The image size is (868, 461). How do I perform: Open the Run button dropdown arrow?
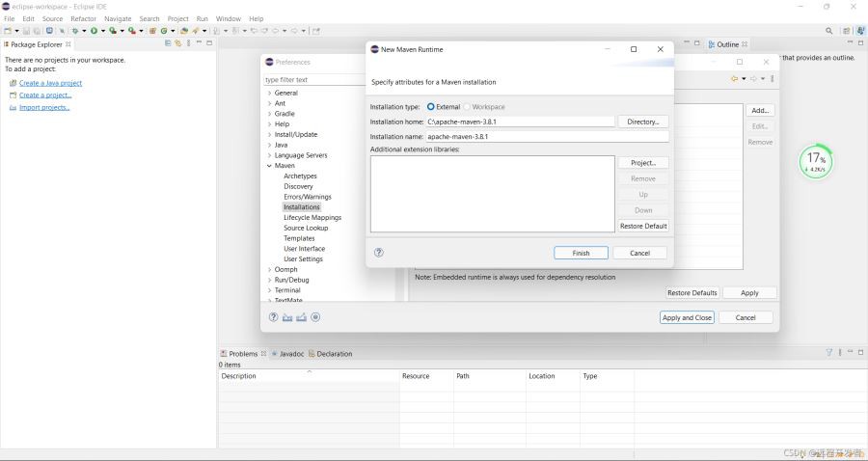(103, 31)
